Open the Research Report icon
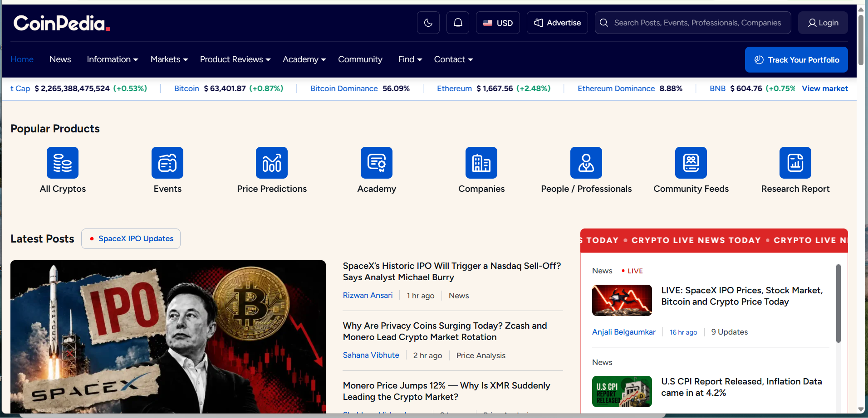Screen dimensions: 868x418 coord(795,163)
